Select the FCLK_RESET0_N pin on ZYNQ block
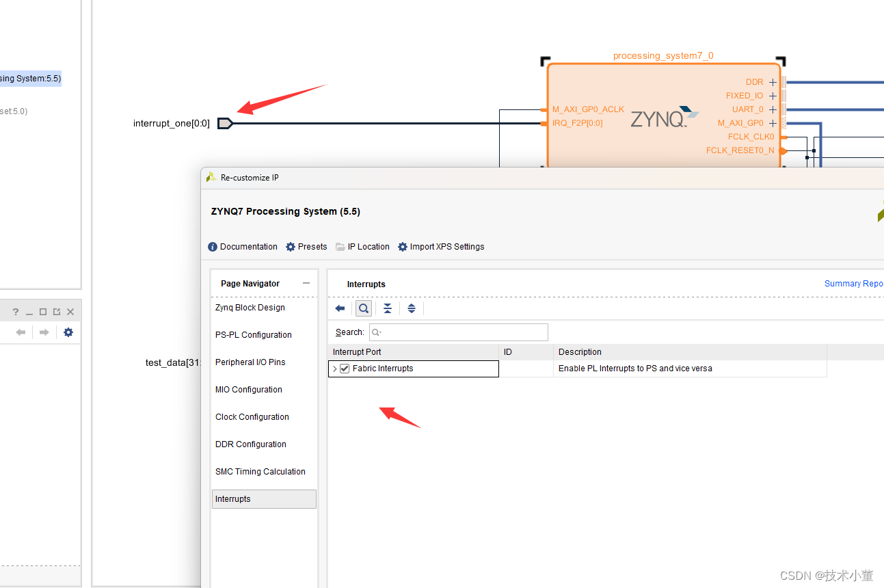The height and width of the screenshot is (588, 884). tap(740, 150)
